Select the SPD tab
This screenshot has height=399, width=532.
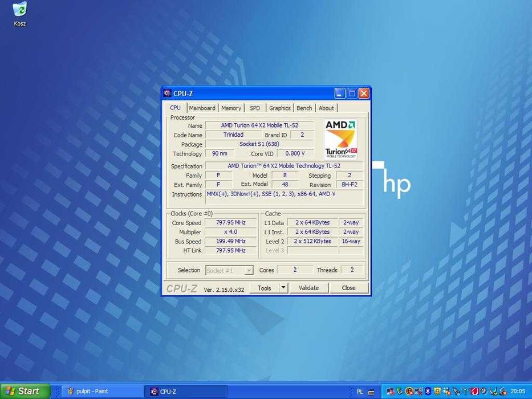point(255,108)
